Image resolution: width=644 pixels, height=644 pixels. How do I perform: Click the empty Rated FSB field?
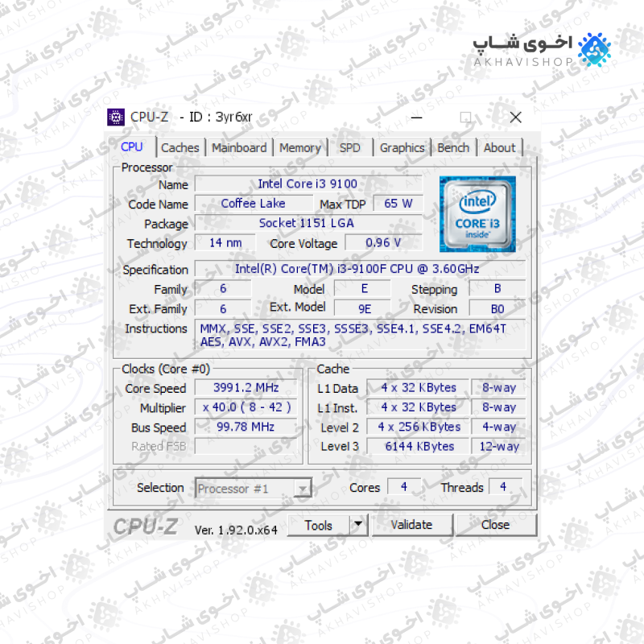(x=246, y=447)
